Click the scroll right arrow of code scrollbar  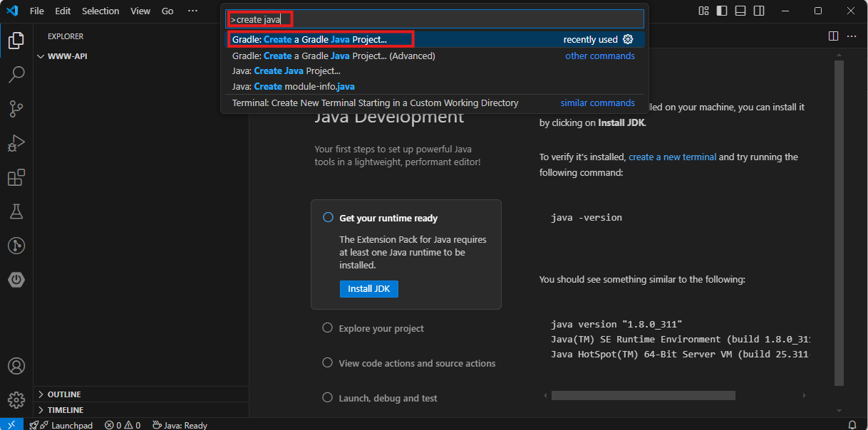(x=805, y=395)
